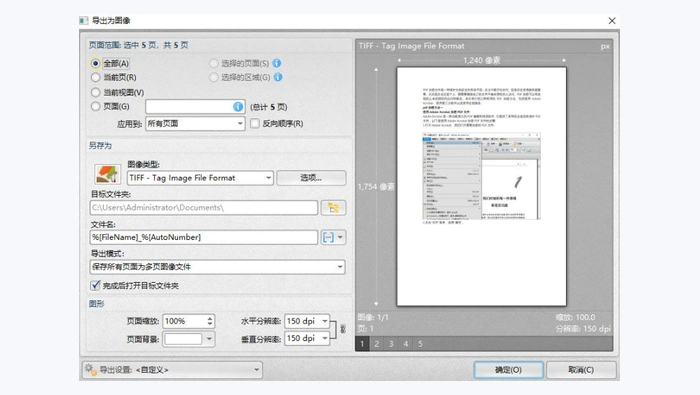Image resolution: width=700 pixels, height=395 pixels.
Task: Select the 当前视图(V) radio button
Action: tap(95, 92)
